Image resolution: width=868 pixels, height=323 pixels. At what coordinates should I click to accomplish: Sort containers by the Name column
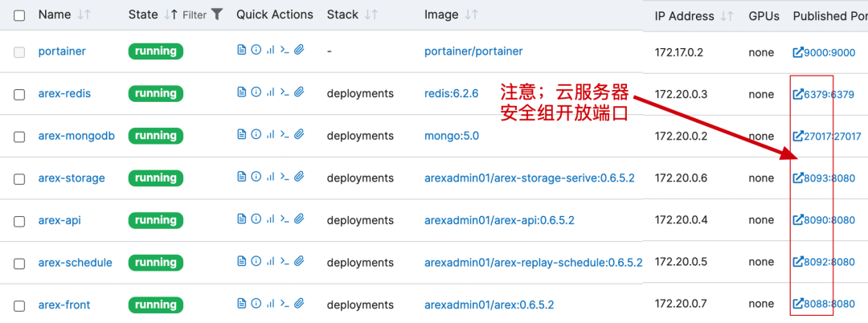55,15
